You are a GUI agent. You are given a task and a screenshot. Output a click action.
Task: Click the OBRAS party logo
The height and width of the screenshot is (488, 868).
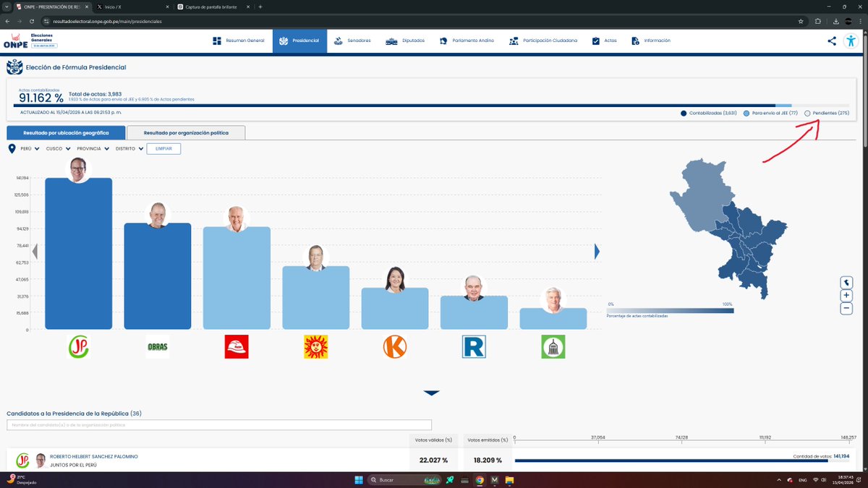click(x=157, y=347)
